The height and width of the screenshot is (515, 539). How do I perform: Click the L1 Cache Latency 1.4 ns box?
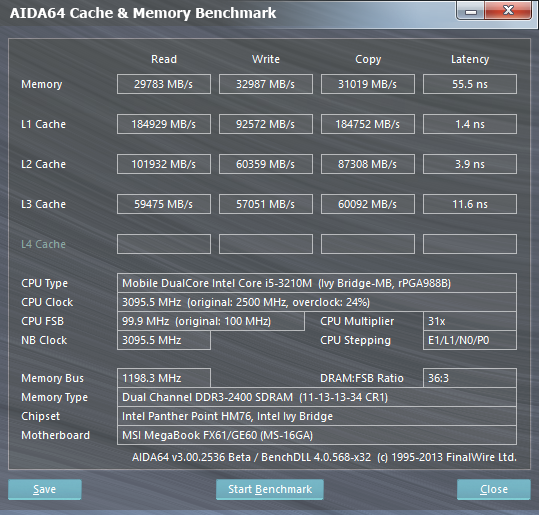coord(470,124)
